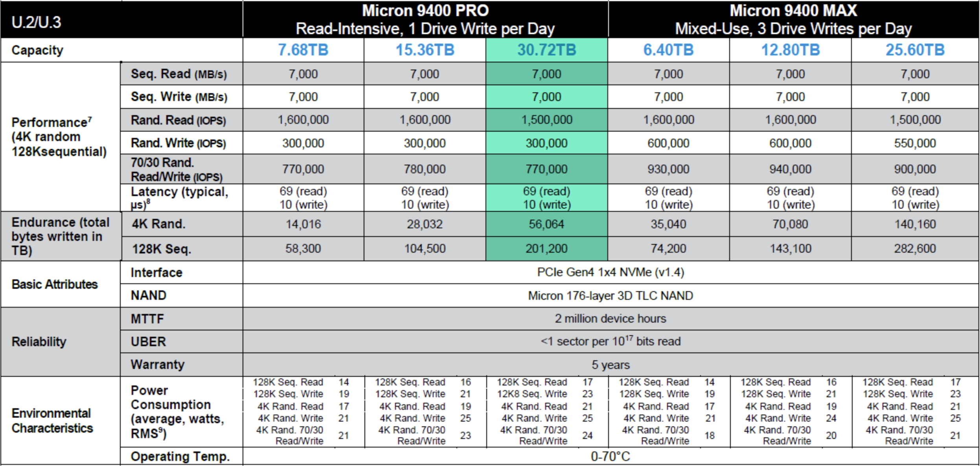Click the NAND row label
The width and height of the screenshot is (980, 466).
click(x=148, y=295)
